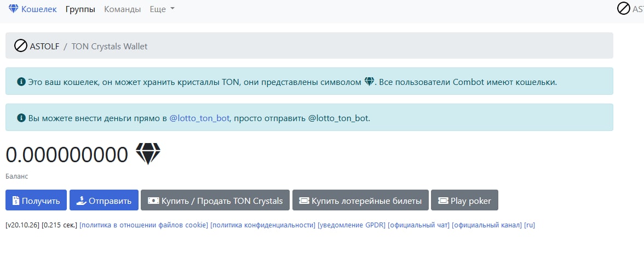Click the info icon in the deposit notice
The width and height of the screenshot is (644, 257).
coord(21,118)
